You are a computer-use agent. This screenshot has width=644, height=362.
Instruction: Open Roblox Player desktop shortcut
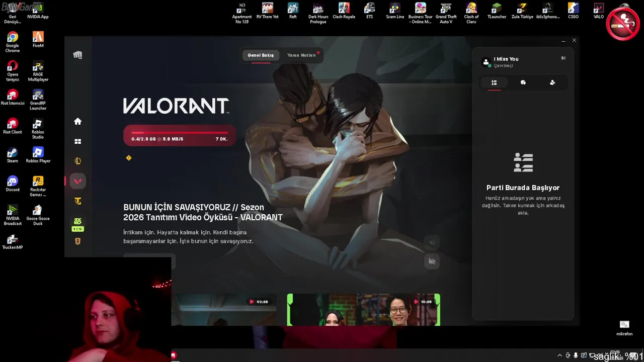38,155
